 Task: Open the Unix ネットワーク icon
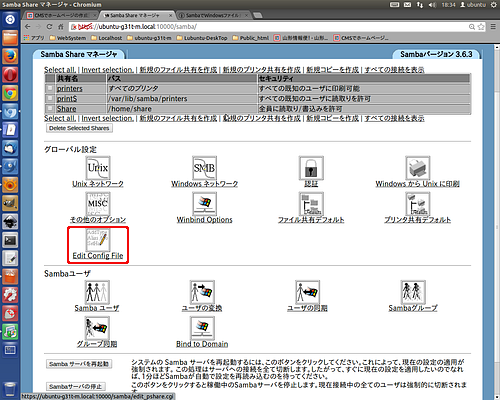click(x=98, y=168)
